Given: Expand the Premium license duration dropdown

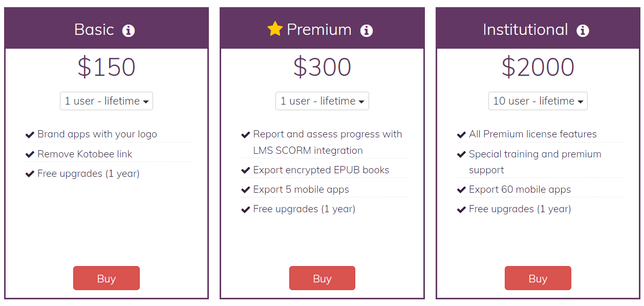Looking at the screenshot, I should (x=322, y=101).
